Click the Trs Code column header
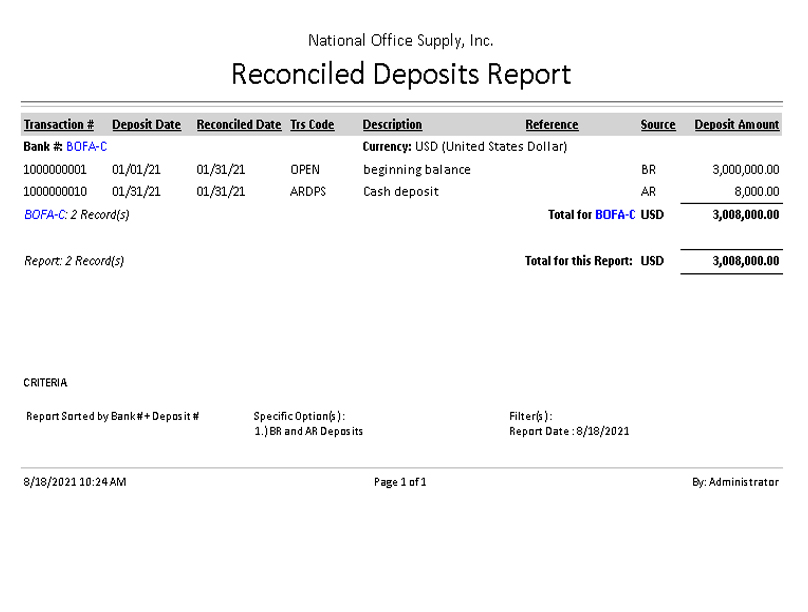This screenshot has height=612, width=808. (312, 125)
